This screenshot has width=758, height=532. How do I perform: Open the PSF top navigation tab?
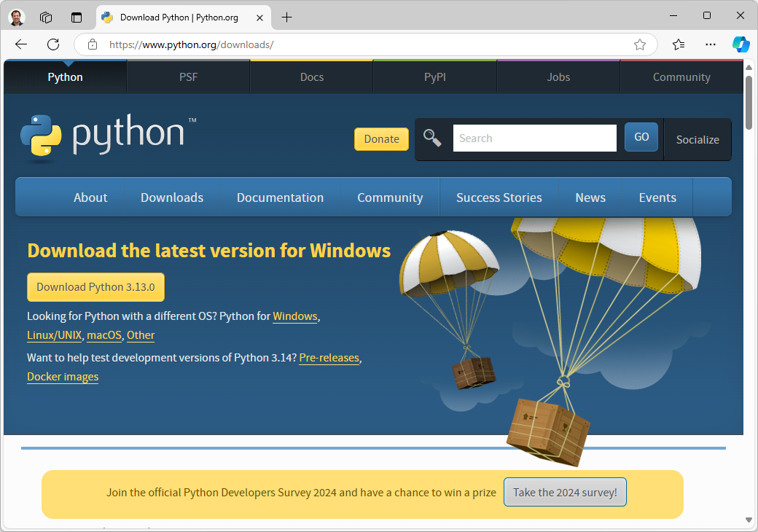(189, 77)
